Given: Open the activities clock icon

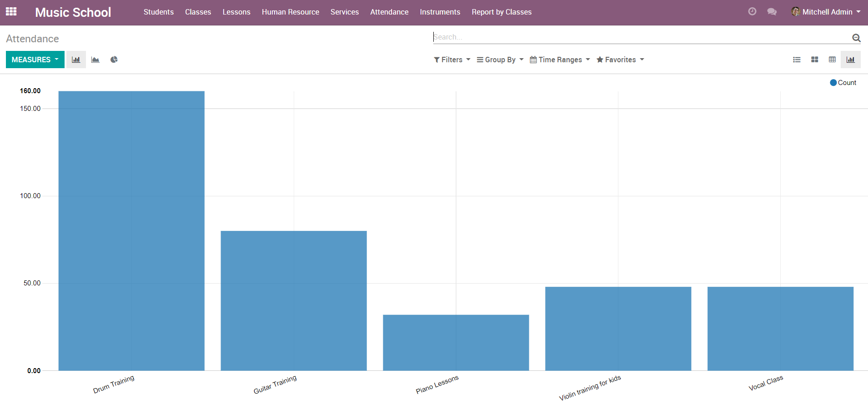Looking at the screenshot, I should (752, 12).
